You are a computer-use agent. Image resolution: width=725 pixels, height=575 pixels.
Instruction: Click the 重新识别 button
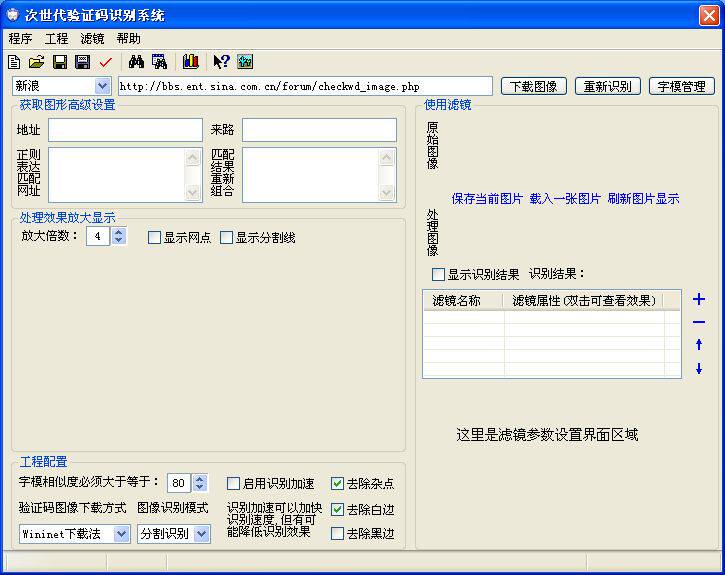click(x=608, y=86)
